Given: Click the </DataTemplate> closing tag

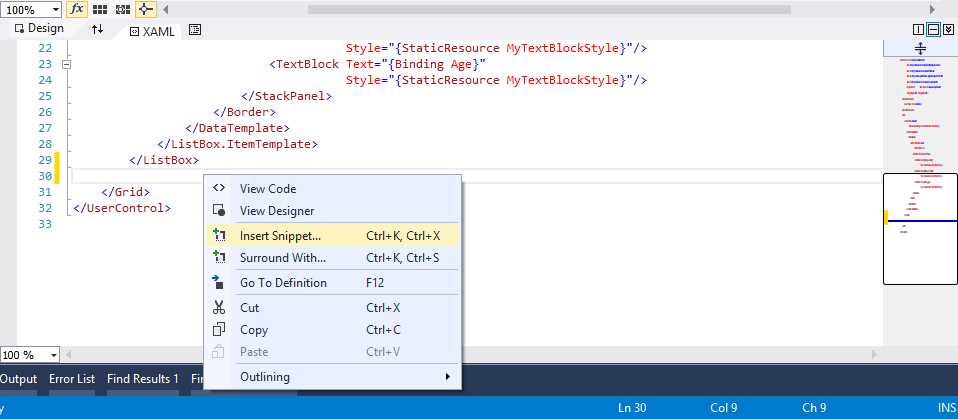Looking at the screenshot, I should pos(238,128).
